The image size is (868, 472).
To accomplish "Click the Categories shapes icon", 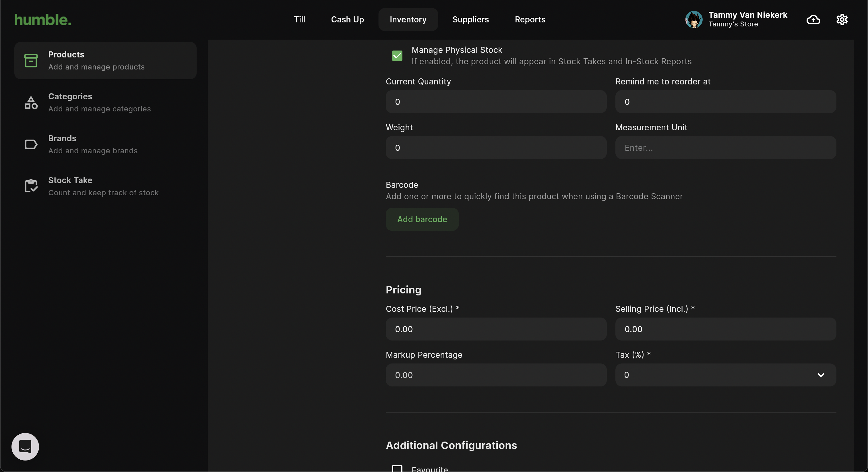I will [x=31, y=102].
